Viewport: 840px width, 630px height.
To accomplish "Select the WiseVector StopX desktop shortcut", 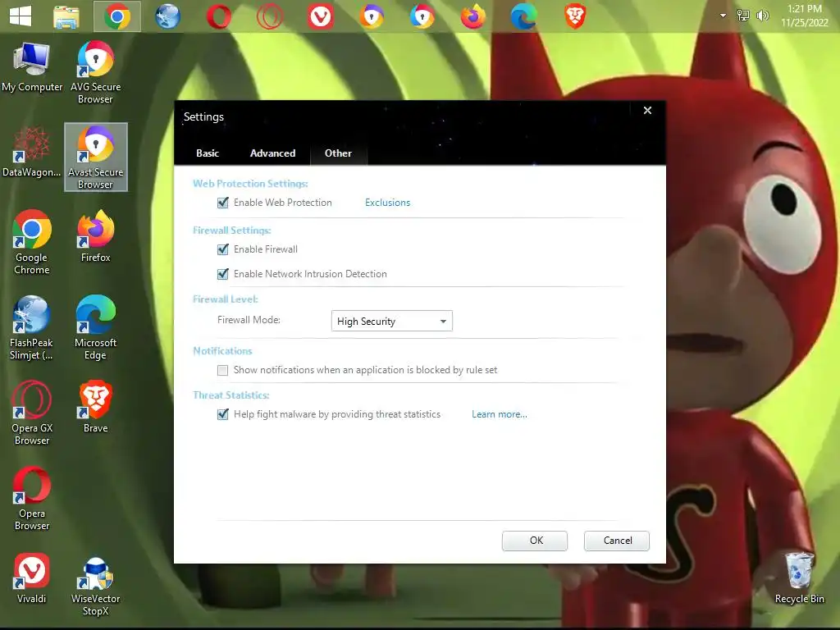I will 95,586.
